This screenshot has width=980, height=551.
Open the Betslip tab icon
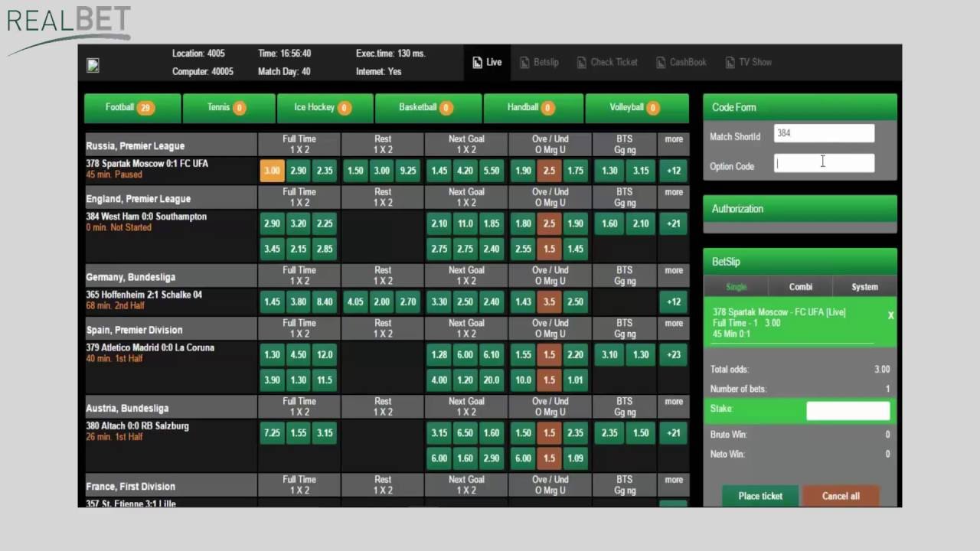524,63
